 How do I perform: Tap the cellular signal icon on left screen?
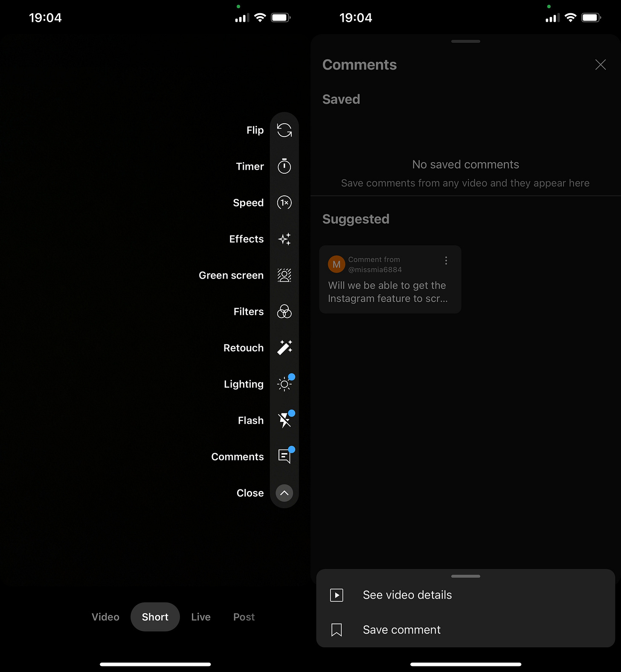coord(242,18)
